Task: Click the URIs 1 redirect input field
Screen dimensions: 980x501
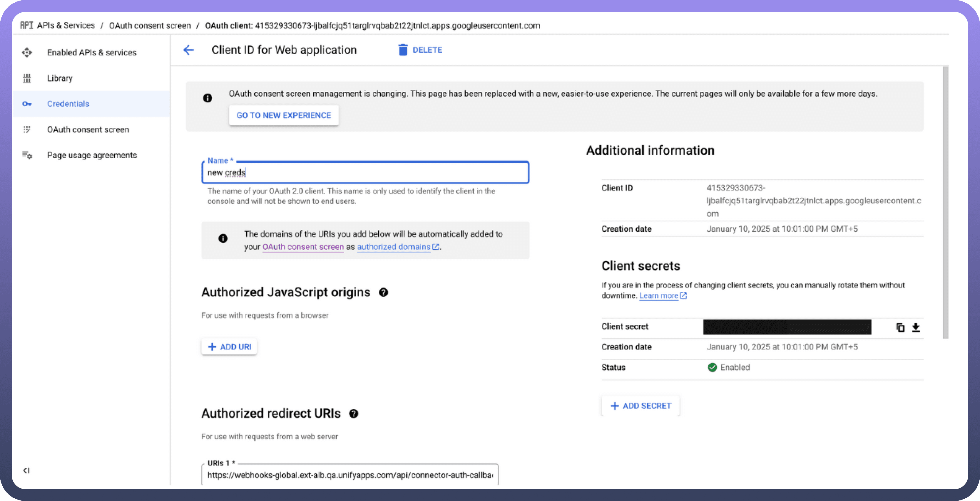Action: tap(349, 475)
